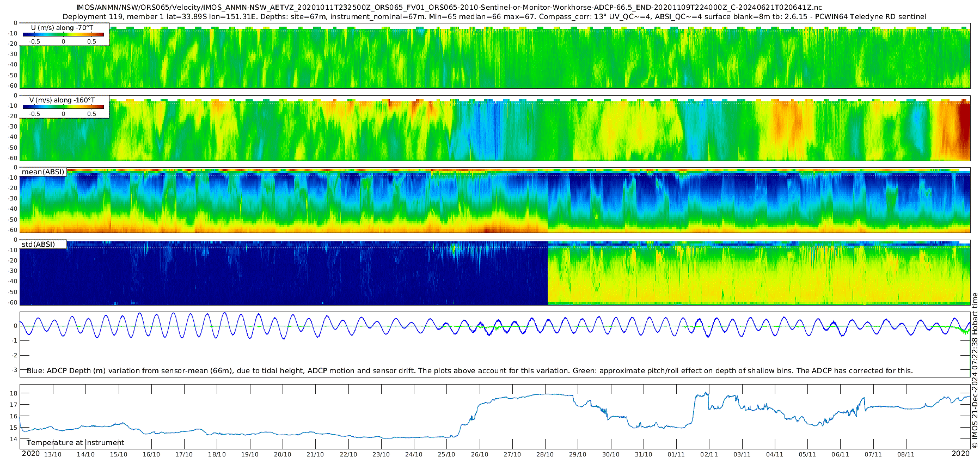The width and height of the screenshot is (980, 463).
Task: Select the 'U (m/s) along -70°T' legend label
Action: [62, 27]
